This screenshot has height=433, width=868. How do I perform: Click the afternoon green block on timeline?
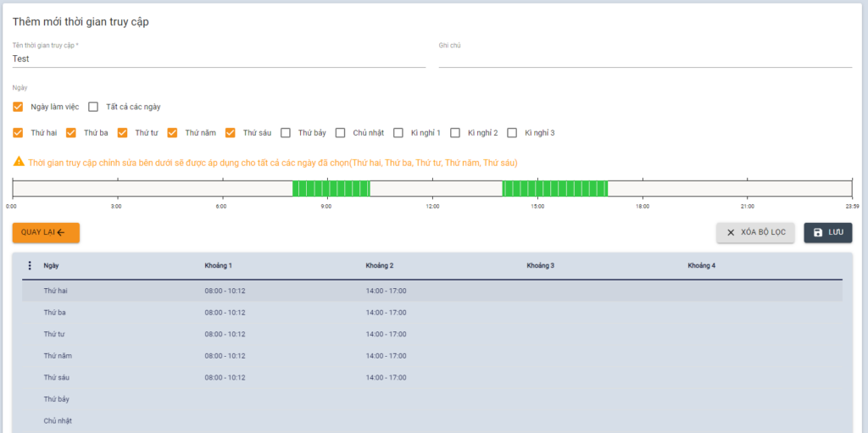pyautogui.click(x=554, y=188)
